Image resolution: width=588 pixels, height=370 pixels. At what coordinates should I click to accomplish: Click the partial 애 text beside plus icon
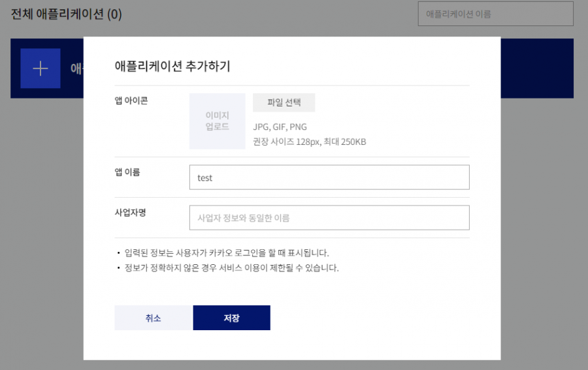point(76,69)
